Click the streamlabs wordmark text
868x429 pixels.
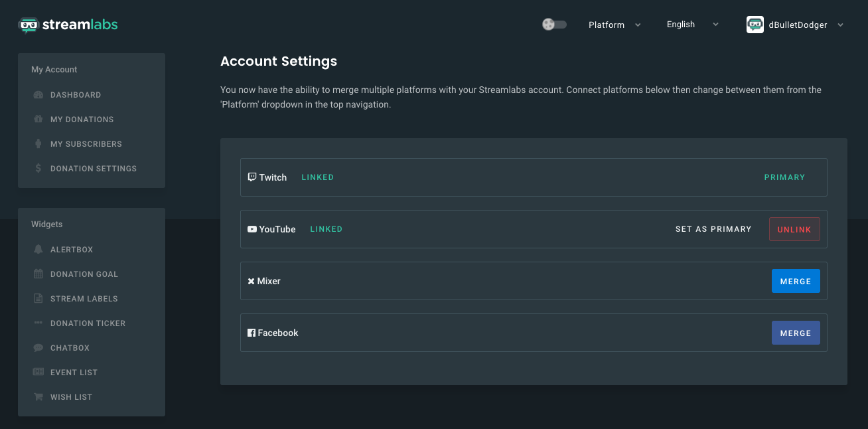point(80,25)
